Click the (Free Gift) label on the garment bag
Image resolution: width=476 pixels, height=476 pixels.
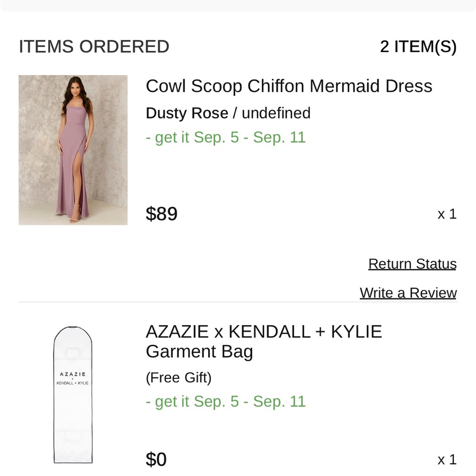pos(178,377)
